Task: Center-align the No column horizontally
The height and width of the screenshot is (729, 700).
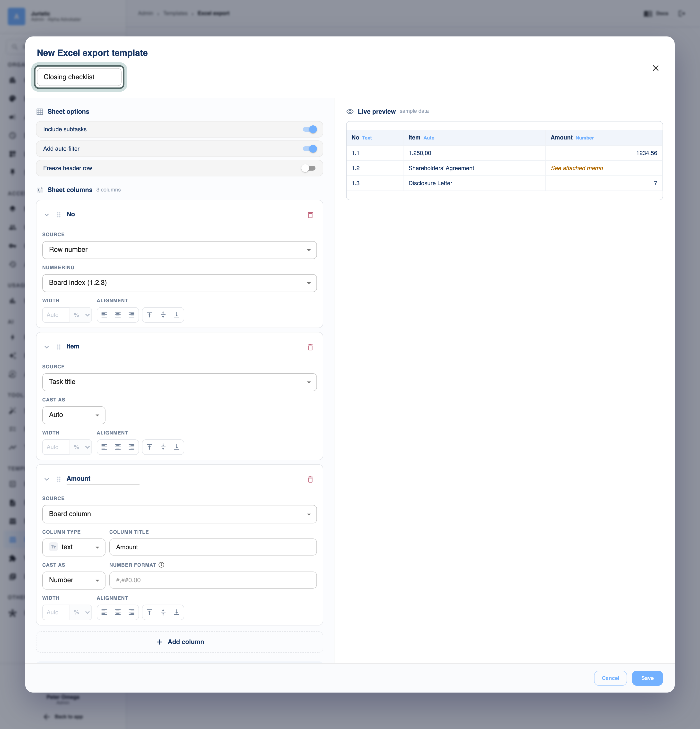Action: click(x=118, y=315)
